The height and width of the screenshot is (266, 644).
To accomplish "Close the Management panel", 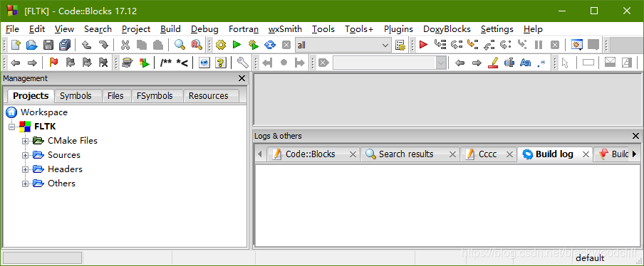I will [x=241, y=78].
